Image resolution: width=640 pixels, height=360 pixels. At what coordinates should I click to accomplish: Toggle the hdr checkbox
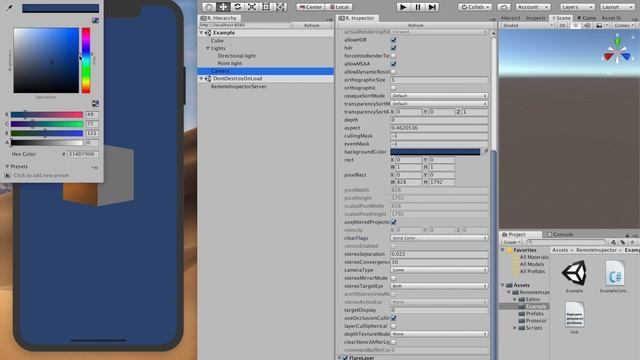click(x=393, y=48)
